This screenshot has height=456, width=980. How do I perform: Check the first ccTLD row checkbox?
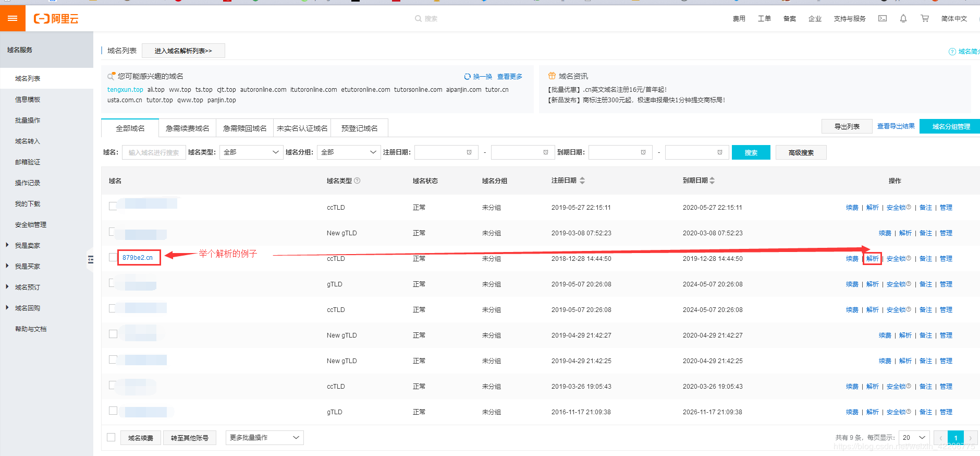click(113, 206)
